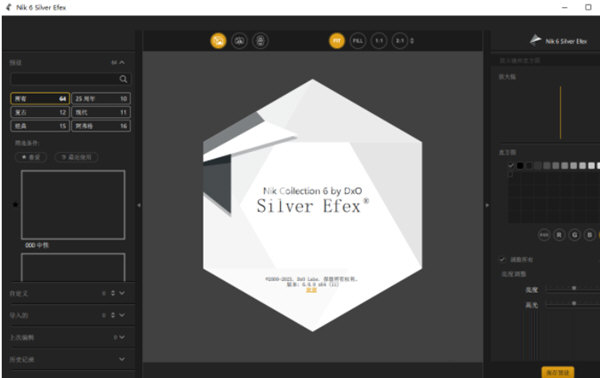Switch to split preview compare icon
Image resolution: width=600 pixels, height=378 pixels.
(240, 41)
